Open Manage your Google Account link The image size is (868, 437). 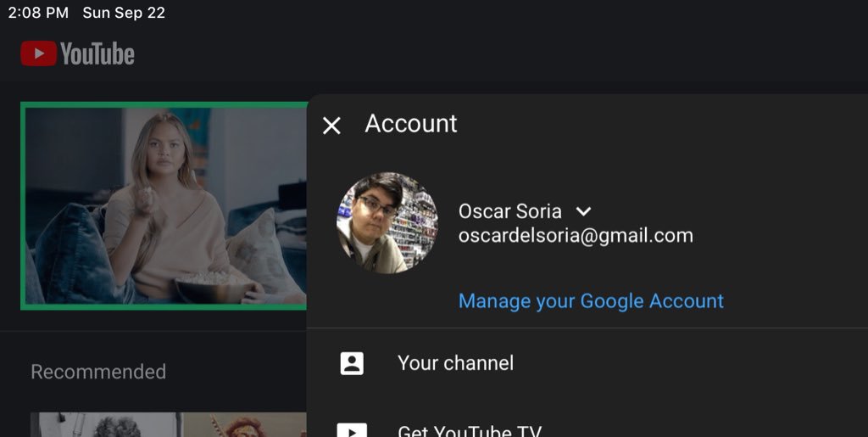(591, 300)
